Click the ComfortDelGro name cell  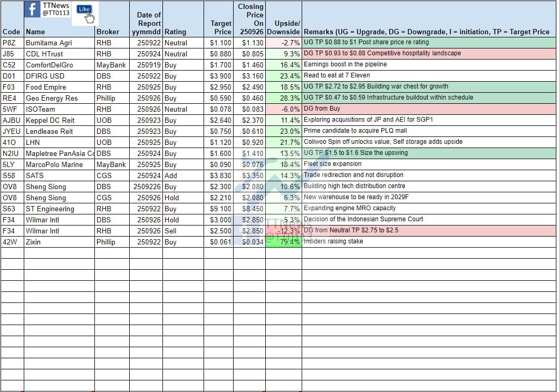click(59, 65)
